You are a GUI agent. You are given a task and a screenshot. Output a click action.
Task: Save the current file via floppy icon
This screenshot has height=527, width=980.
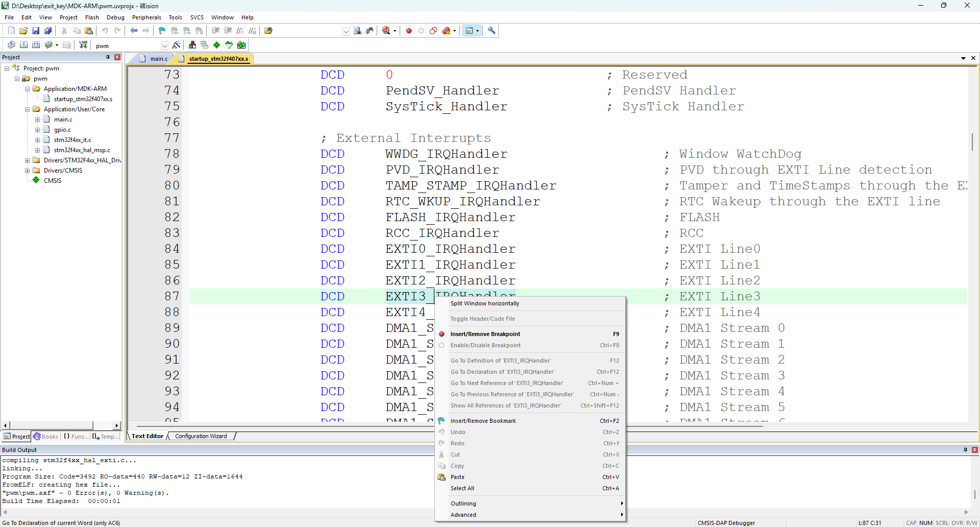(36, 31)
